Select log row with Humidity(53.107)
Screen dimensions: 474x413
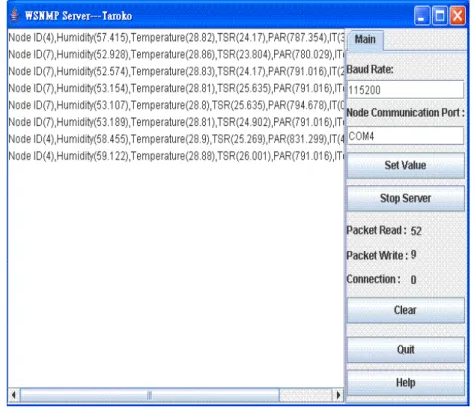click(x=176, y=105)
